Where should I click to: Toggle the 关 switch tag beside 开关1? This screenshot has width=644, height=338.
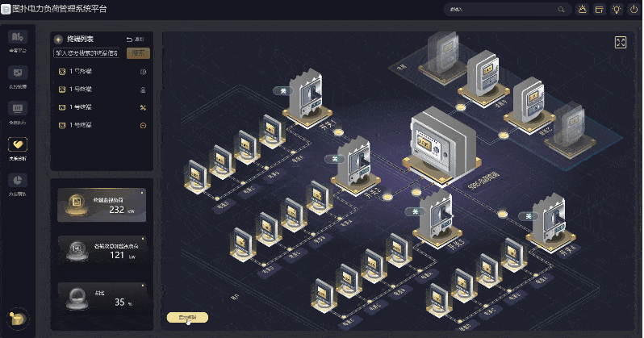pos(283,91)
